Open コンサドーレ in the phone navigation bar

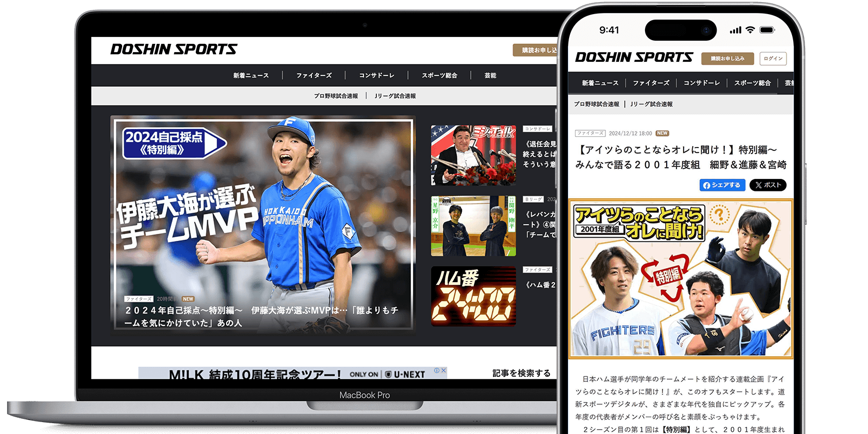tap(701, 83)
